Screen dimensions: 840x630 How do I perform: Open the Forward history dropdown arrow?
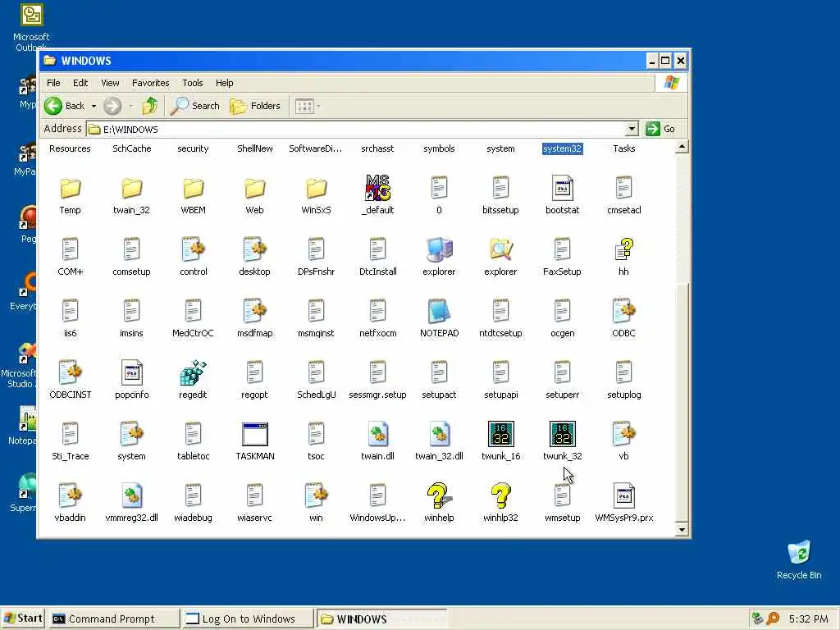point(130,106)
